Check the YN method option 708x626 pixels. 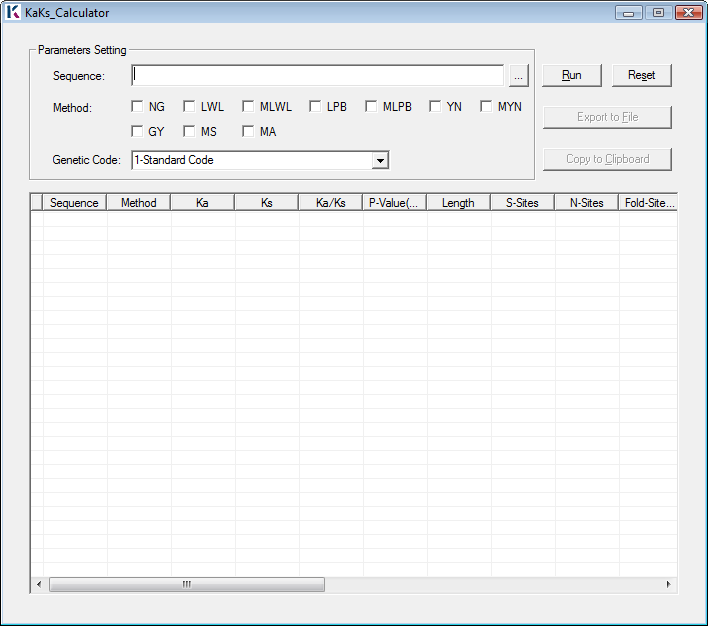pyautogui.click(x=435, y=107)
